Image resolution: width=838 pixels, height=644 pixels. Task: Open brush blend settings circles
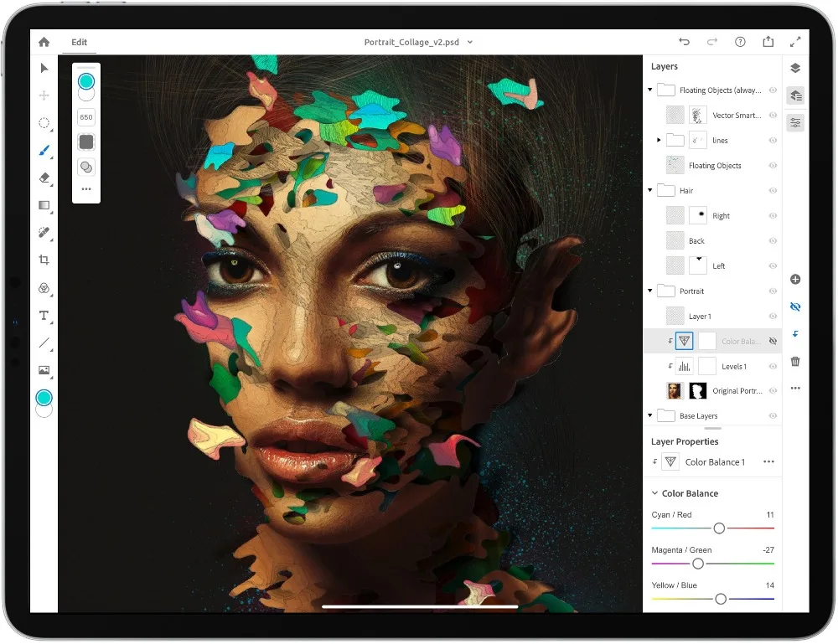[x=86, y=167]
